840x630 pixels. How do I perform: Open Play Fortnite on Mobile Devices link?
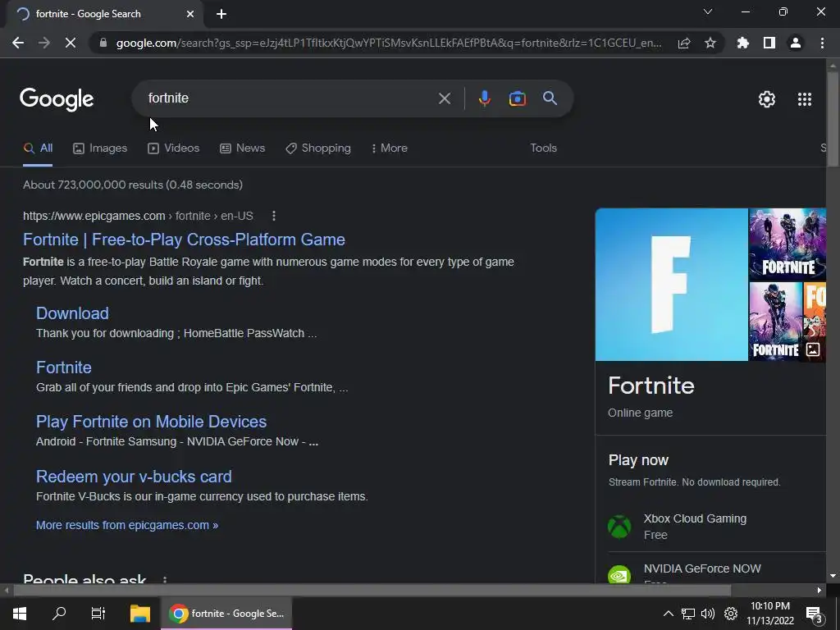coord(151,422)
